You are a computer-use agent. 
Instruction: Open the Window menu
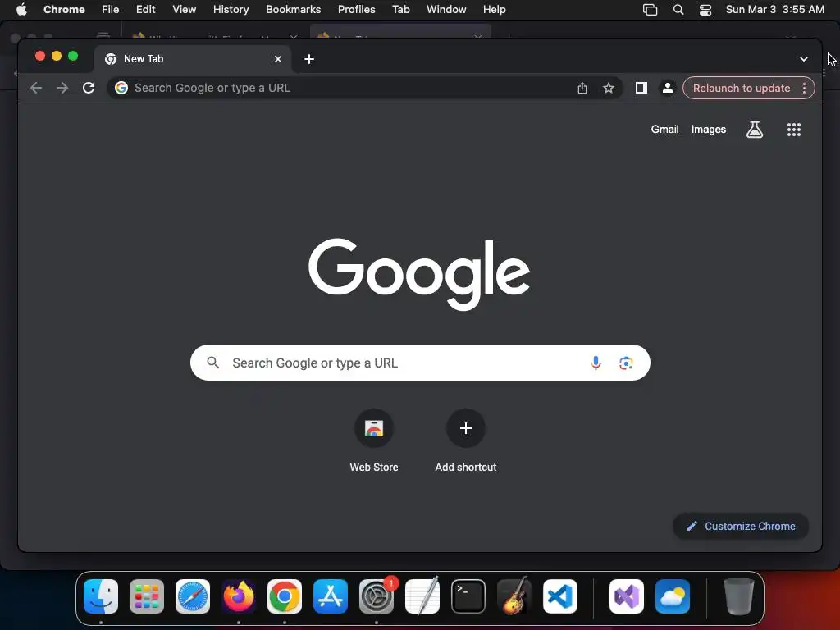[446, 9]
